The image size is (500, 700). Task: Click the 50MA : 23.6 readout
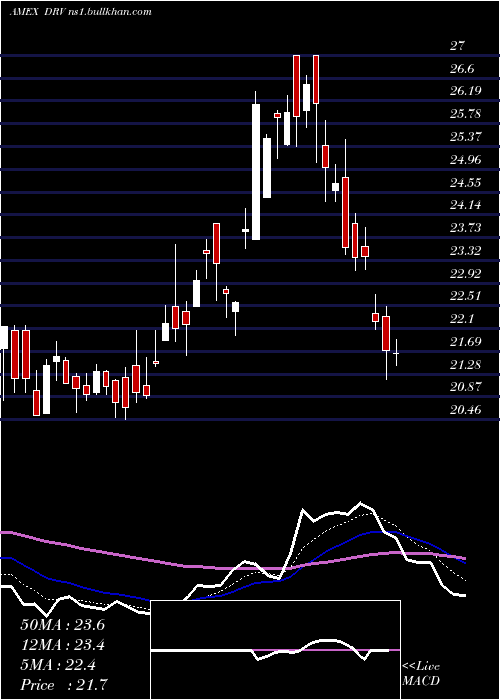(x=62, y=625)
